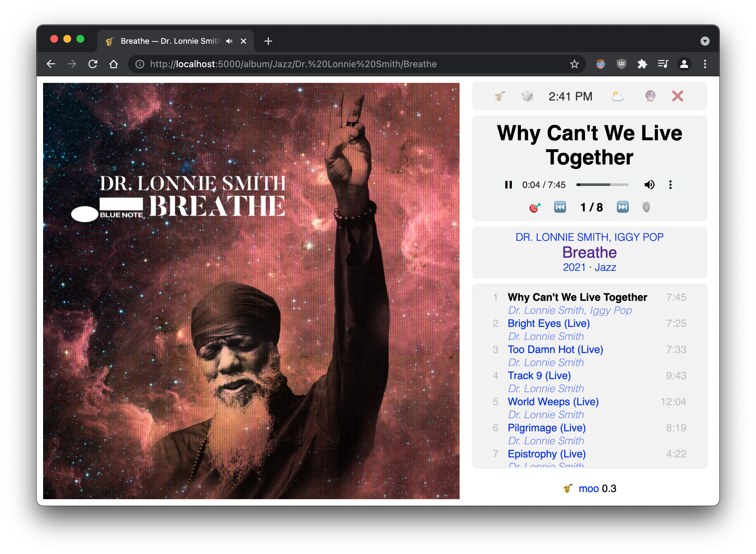Expand Chrome's tab search arrow
Image resolution: width=756 pixels, height=554 pixels.
point(705,41)
